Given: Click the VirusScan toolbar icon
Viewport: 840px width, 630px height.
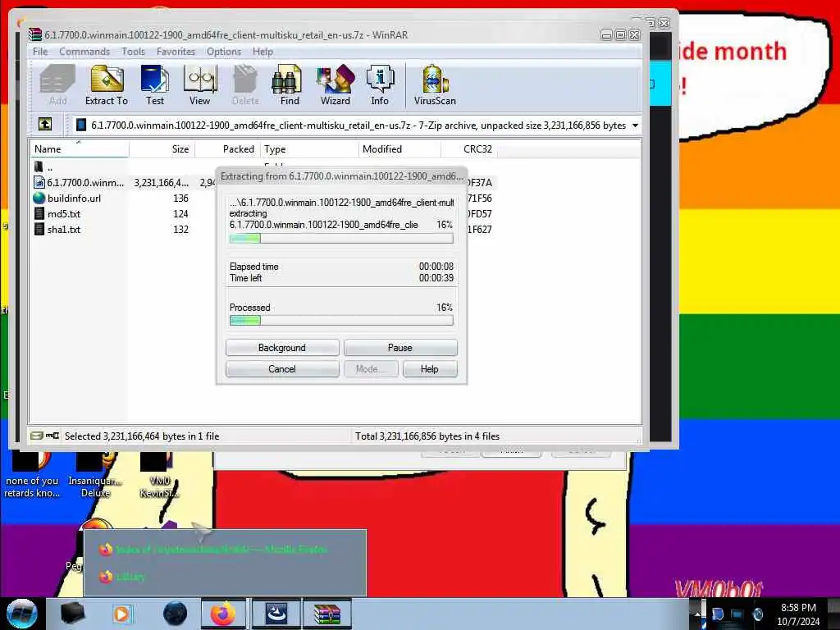Looking at the screenshot, I should click(435, 84).
